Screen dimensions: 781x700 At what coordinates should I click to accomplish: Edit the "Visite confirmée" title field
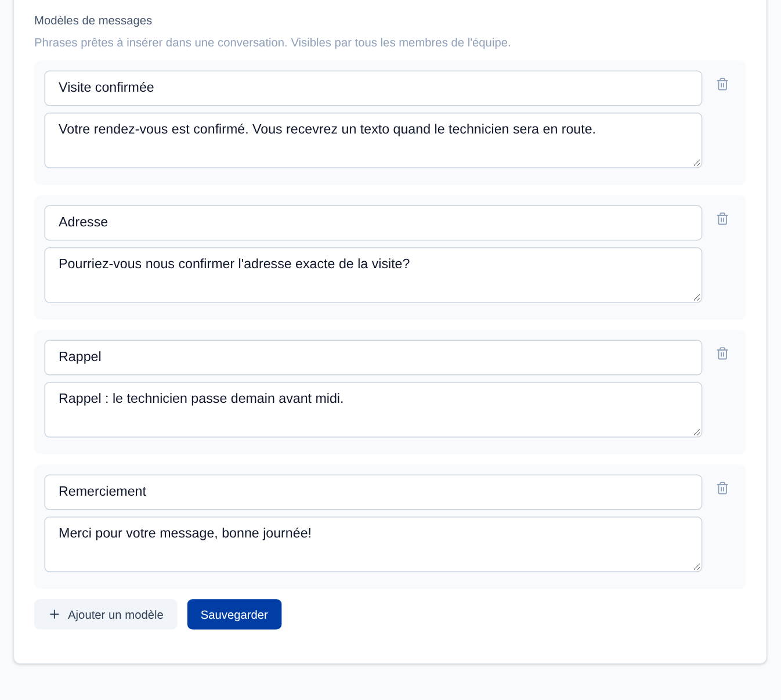coord(373,88)
